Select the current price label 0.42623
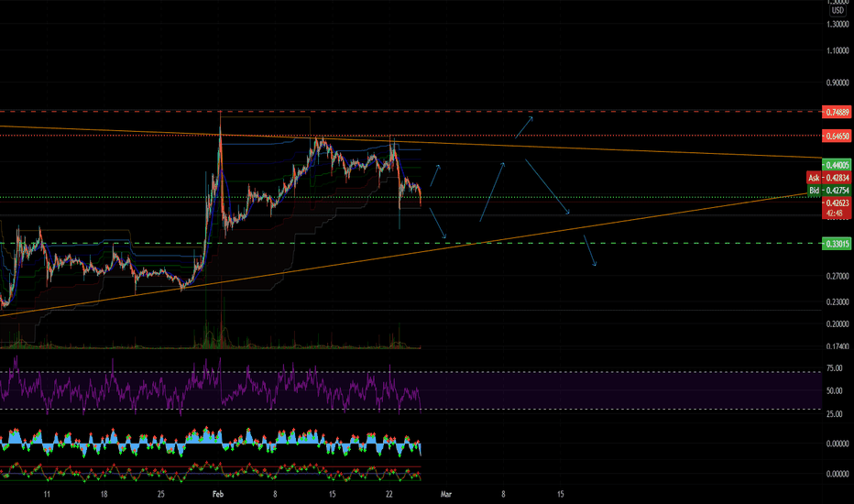854x504 pixels. pyautogui.click(x=837, y=203)
